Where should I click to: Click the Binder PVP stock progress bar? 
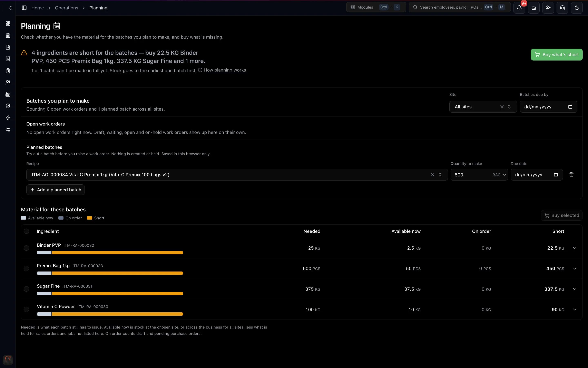coord(110,253)
